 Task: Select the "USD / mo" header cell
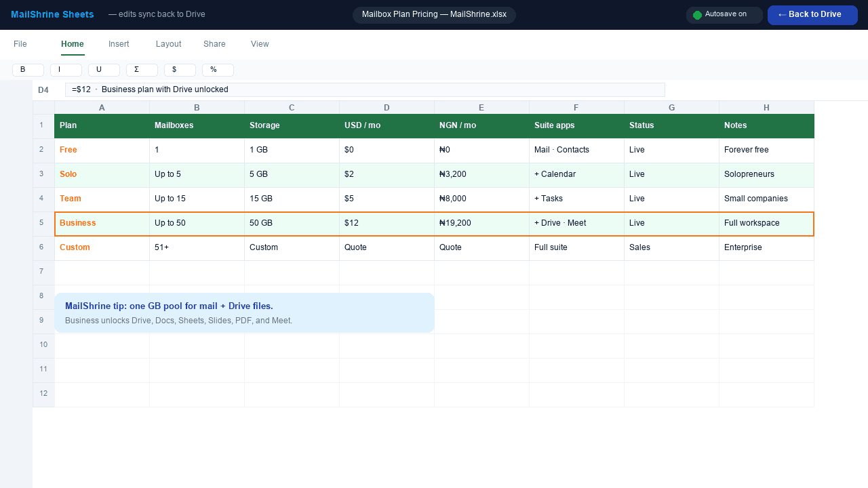tap(387, 127)
